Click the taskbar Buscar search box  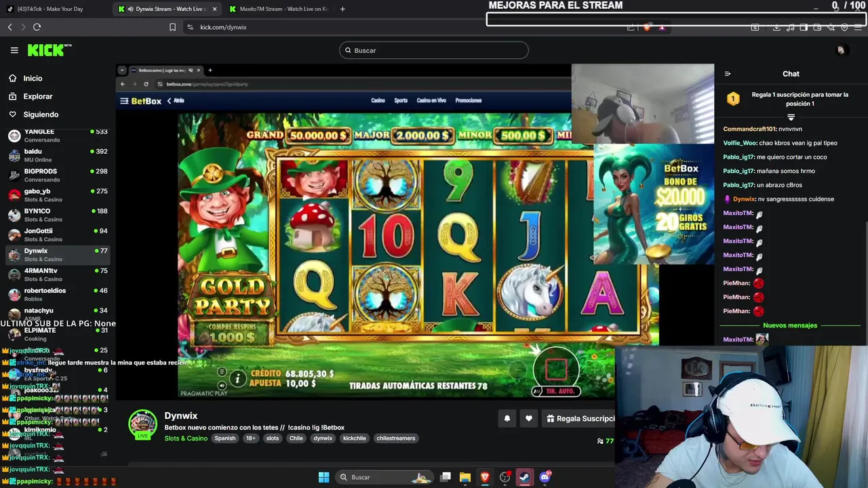(x=385, y=477)
